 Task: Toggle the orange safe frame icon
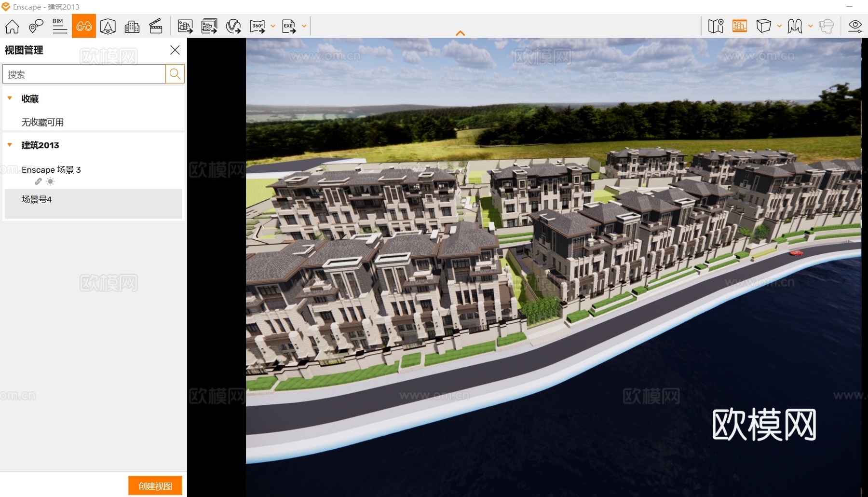tap(739, 26)
